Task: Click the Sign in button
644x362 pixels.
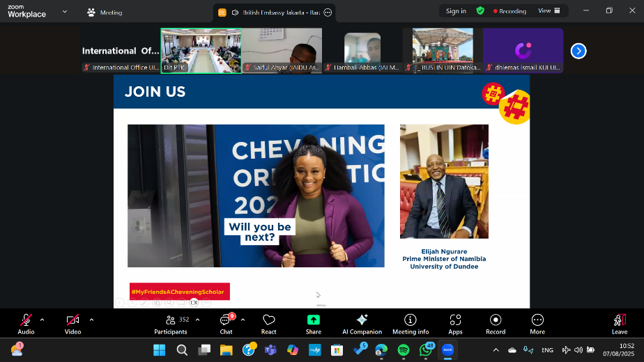Action: coord(456,11)
